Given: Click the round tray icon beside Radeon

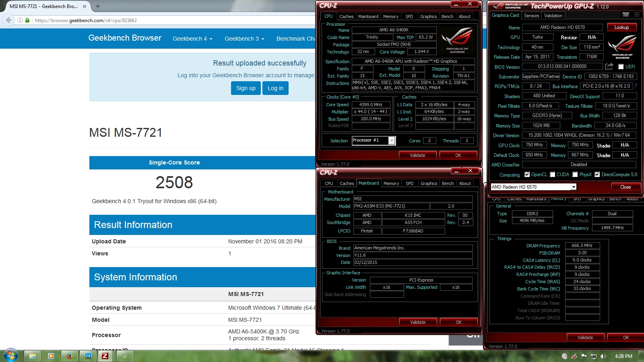Looking at the screenshot, I should (564, 356).
